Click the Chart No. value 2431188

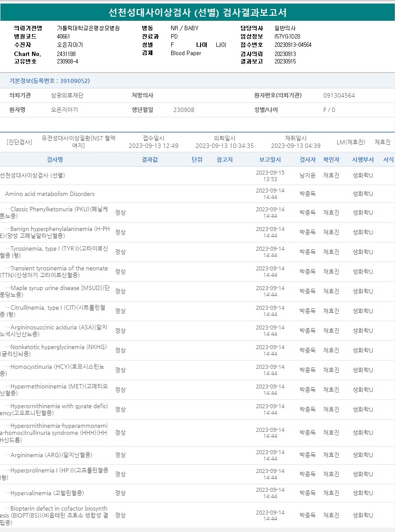[x=66, y=54]
